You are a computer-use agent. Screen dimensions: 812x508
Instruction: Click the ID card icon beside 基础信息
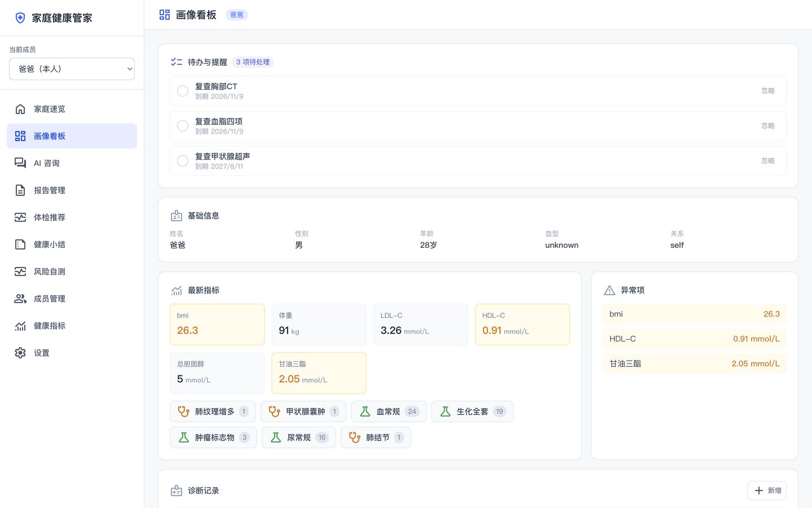pos(176,216)
